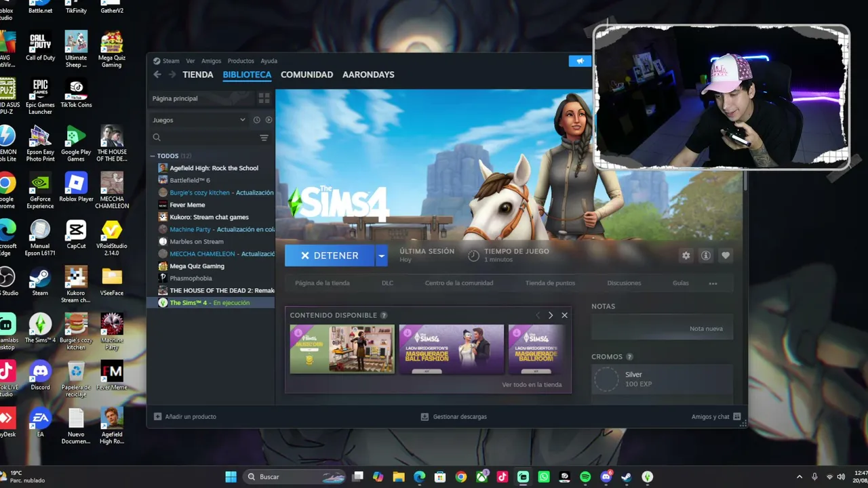Open the Epic Games Launcher desktop icon

[x=40, y=97]
